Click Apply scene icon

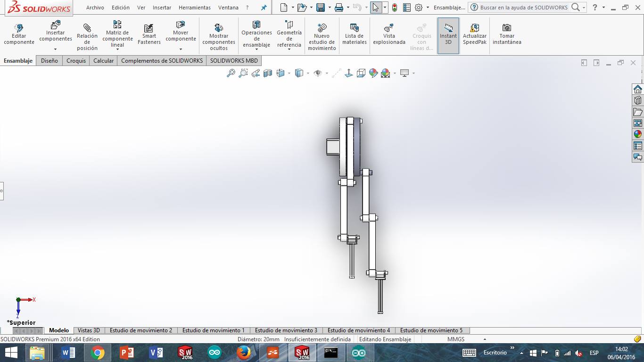(x=386, y=73)
